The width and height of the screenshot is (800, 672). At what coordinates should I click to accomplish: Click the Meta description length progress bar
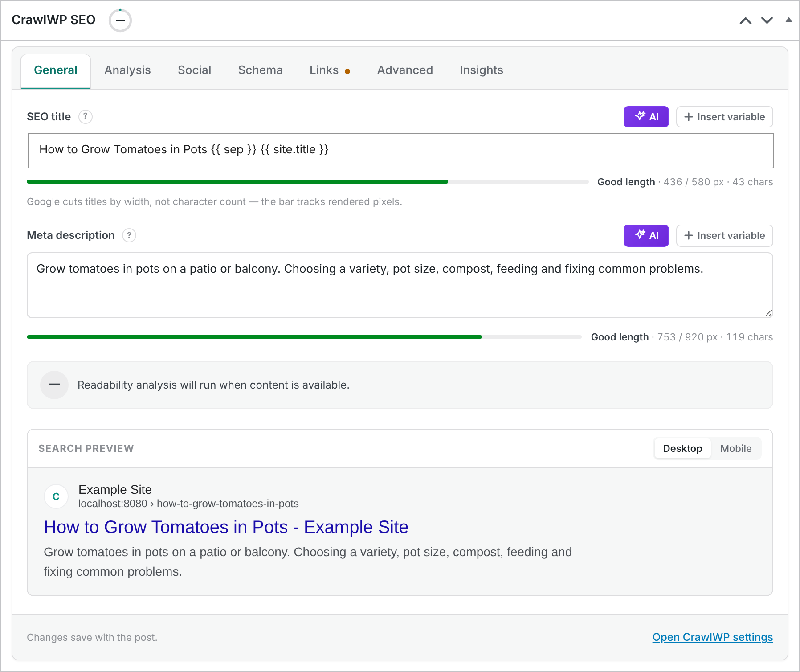tap(304, 337)
